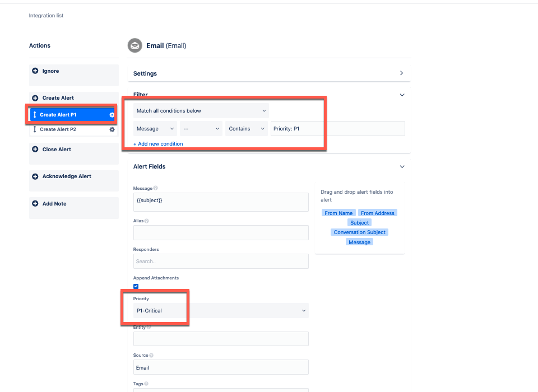Click the Responders search field

(x=221, y=262)
